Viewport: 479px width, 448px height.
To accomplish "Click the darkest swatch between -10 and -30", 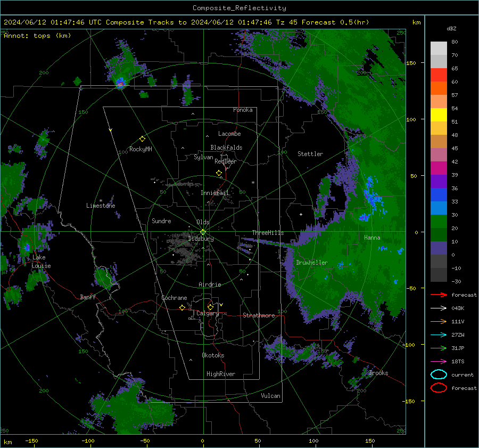I will [439, 275].
